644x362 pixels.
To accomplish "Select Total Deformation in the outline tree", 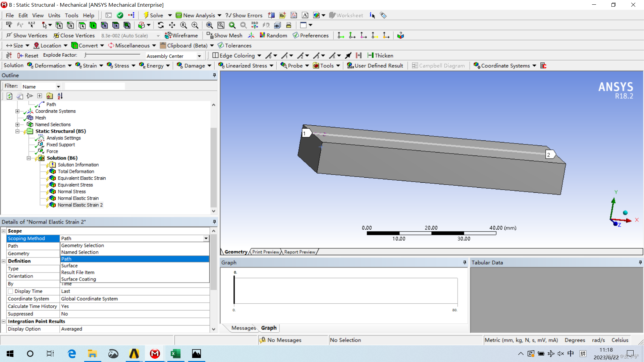I will 75,171.
